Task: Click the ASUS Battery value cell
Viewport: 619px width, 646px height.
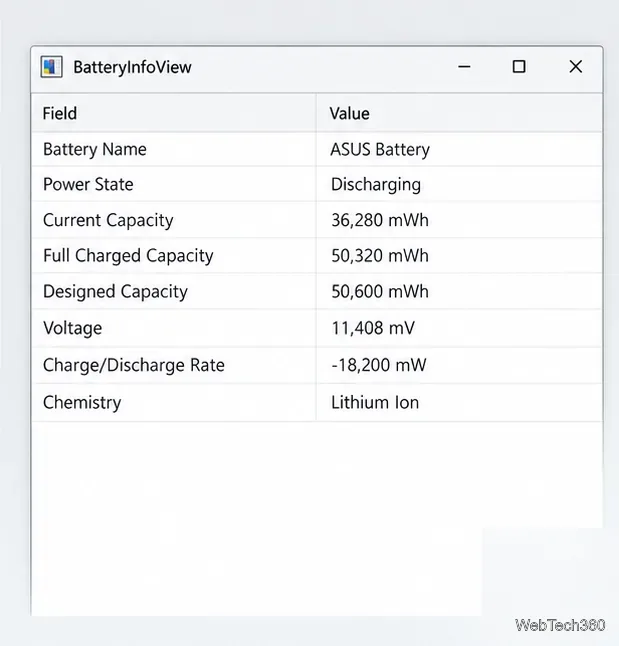Action: click(x=459, y=149)
